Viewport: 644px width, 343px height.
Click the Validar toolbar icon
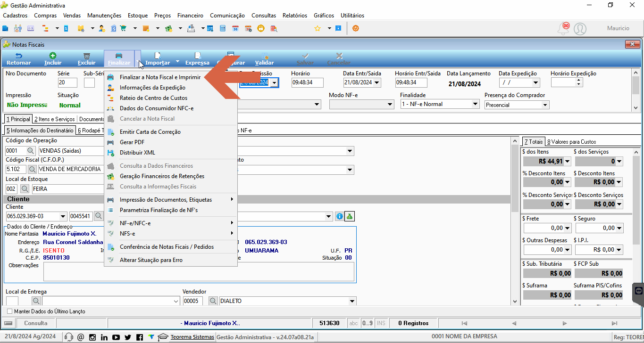click(265, 56)
